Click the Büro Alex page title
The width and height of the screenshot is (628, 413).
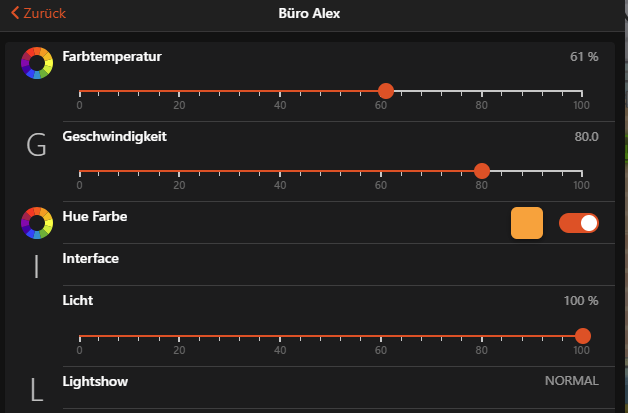pyautogui.click(x=313, y=15)
